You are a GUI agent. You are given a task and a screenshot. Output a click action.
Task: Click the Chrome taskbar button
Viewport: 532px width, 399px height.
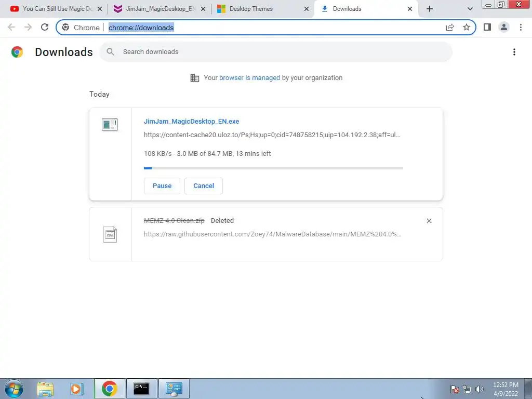109,389
